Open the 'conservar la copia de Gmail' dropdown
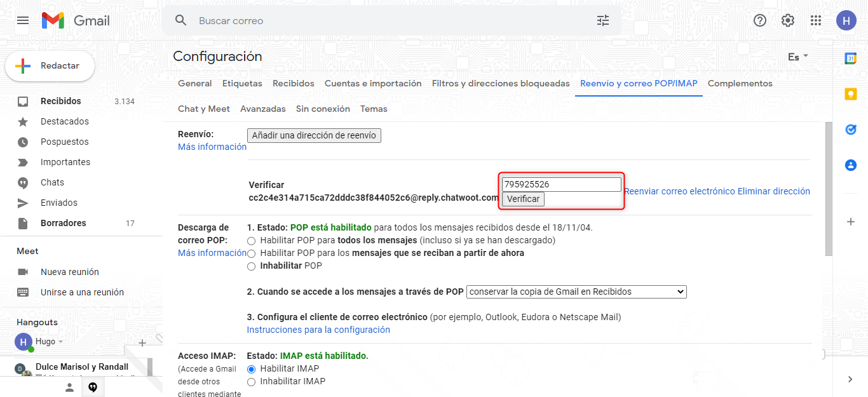The height and width of the screenshot is (397, 868). pos(576,292)
